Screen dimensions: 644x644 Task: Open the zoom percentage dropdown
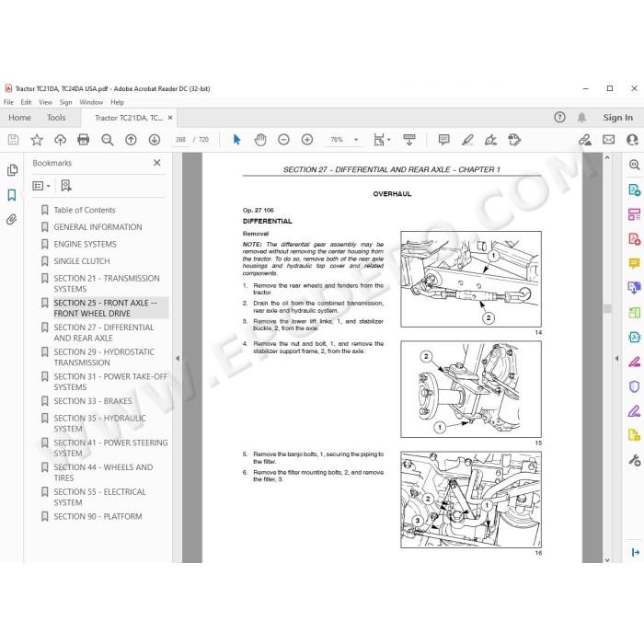[x=356, y=140]
